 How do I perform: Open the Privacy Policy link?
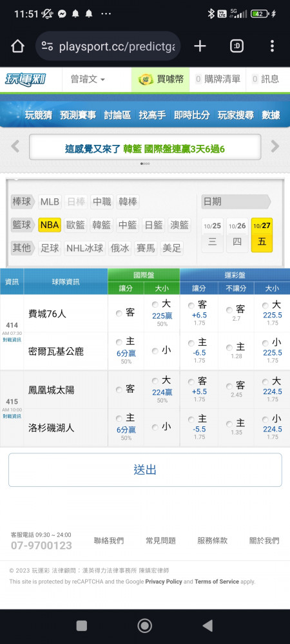[164, 582]
